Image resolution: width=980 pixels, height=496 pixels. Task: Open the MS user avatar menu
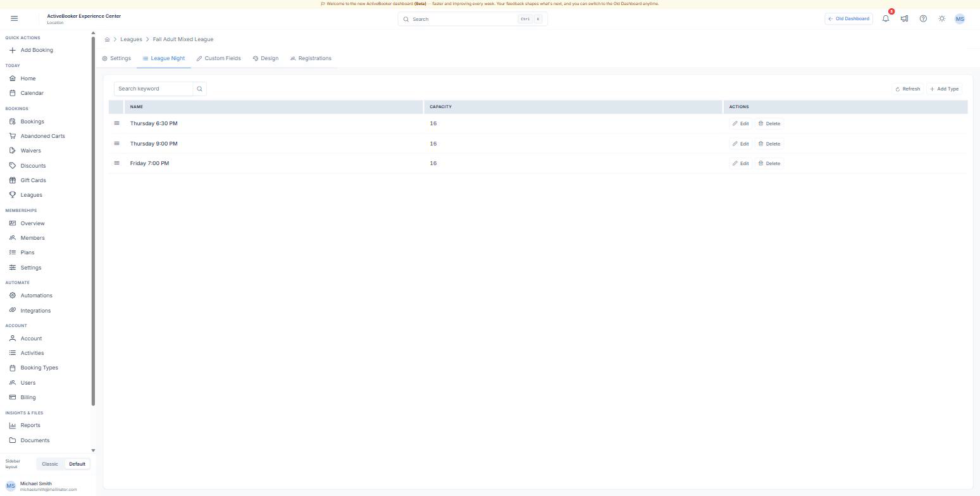(x=960, y=19)
